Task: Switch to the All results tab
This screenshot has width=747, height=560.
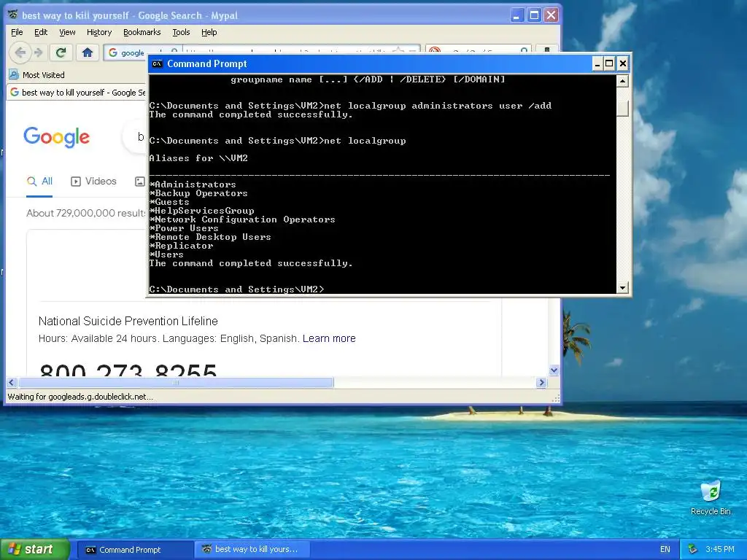Action: pos(39,182)
